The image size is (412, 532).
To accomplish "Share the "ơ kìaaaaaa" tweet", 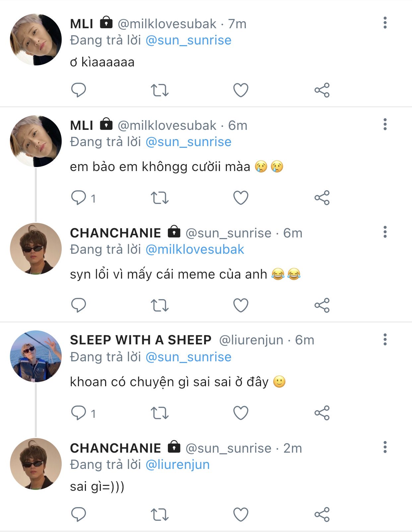I will click(322, 90).
